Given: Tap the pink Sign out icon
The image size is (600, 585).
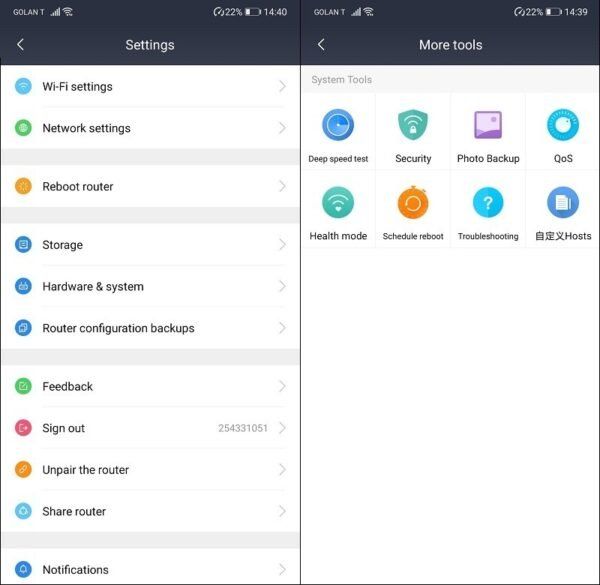Looking at the screenshot, I should coord(23,428).
